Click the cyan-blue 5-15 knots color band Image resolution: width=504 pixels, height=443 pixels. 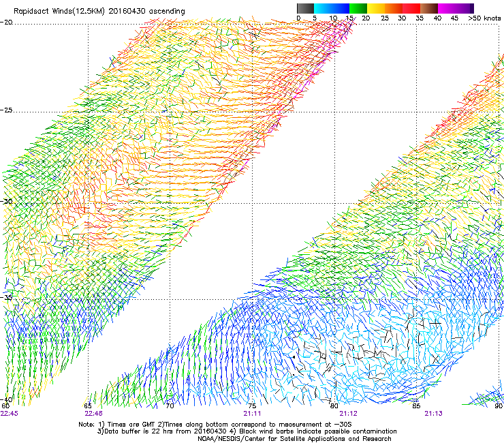click(332, 8)
